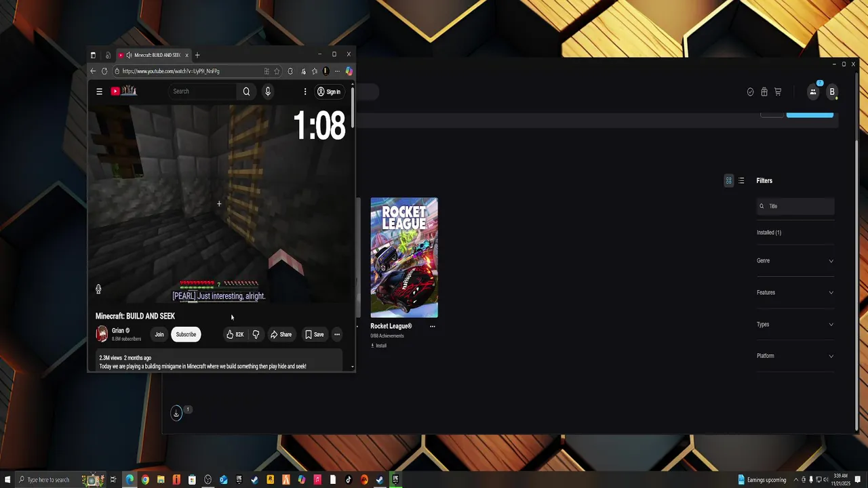Image resolution: width=868 pixels, height=488 pixels.
Task: Switch Epic library to list view
Action: [x=741, y=180]
